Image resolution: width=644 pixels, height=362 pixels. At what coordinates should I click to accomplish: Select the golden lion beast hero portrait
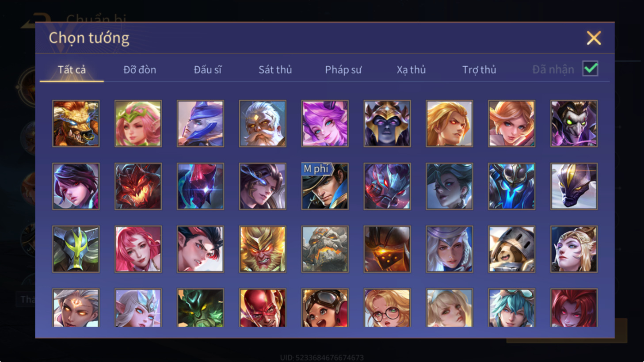[x=76, y=123]
